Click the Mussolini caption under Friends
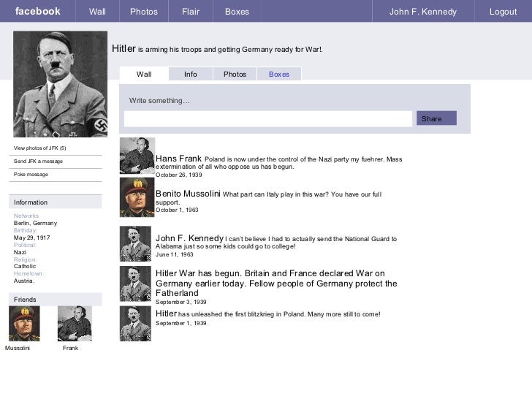This screenshot has height=399, width=532. 18,348
